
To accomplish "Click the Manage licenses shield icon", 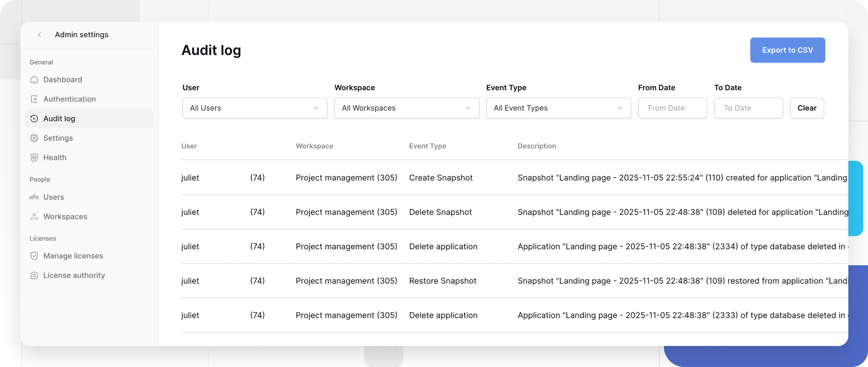I will (34, 256).
